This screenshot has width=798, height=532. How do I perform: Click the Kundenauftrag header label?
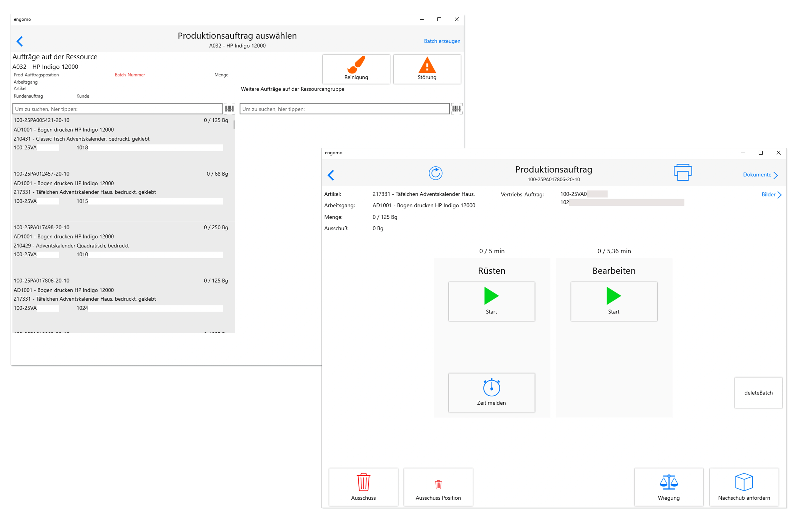coord(28,96)
